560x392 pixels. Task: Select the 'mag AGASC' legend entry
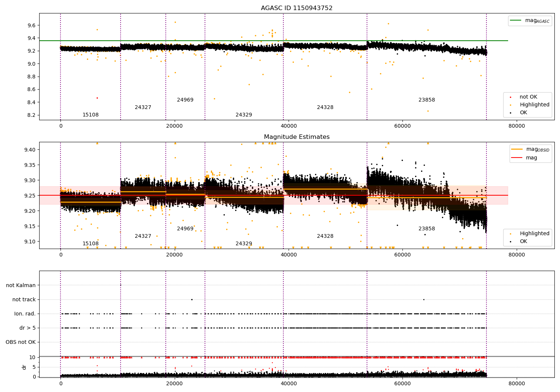click(x=530, y=21)
